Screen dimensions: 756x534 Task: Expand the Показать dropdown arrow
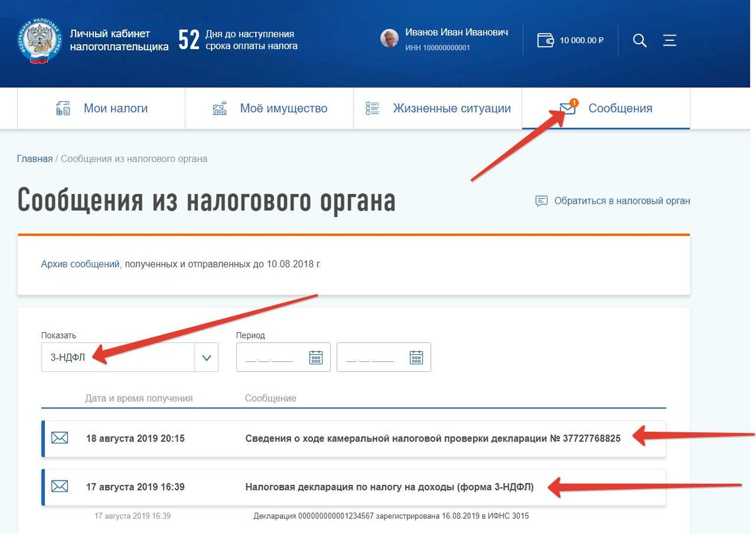(206, 357)
